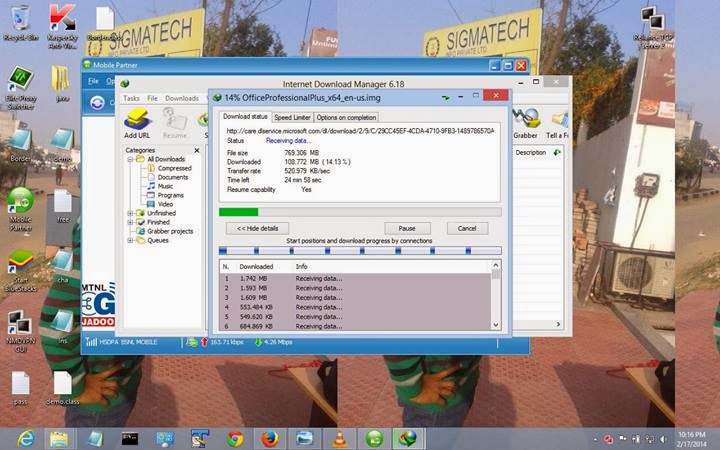This screenshot has width=720, height=450.
Task: Pause the current download
Action: point(407,228)
